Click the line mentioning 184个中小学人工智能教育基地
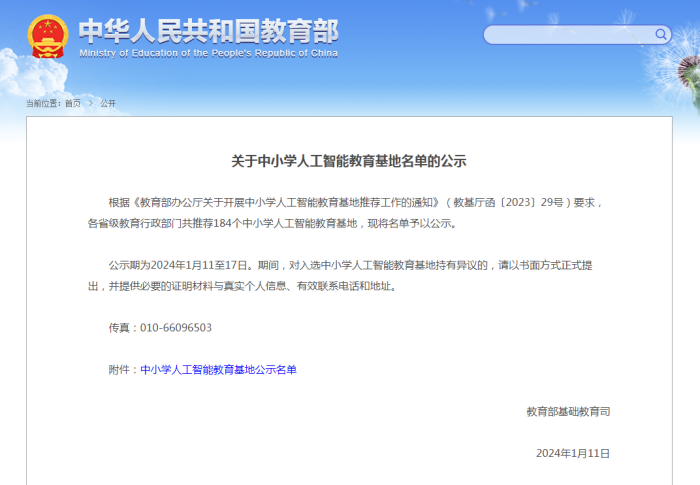Screen dimensions: 700x485 [272, 223]
